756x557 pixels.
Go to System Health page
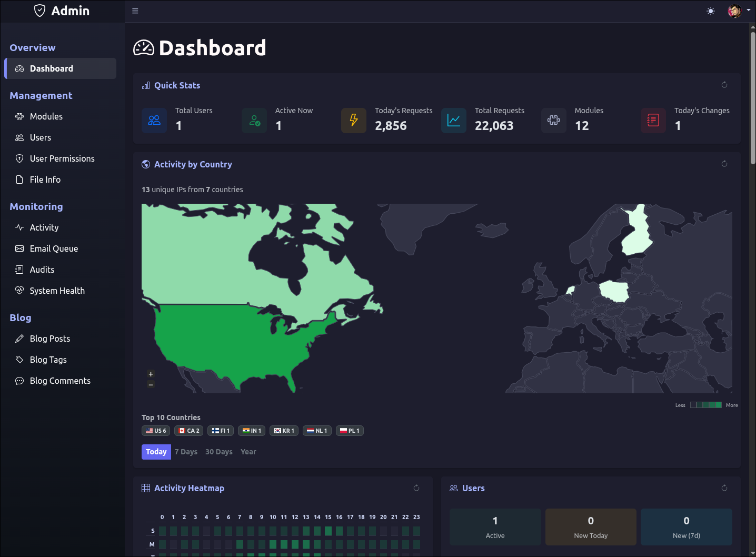coord(57,291)
